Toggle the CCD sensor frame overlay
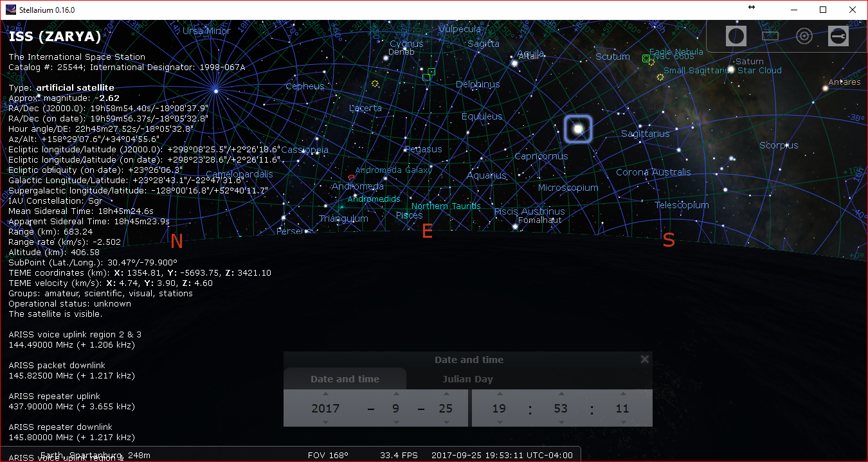 click(x=770, y=35)
